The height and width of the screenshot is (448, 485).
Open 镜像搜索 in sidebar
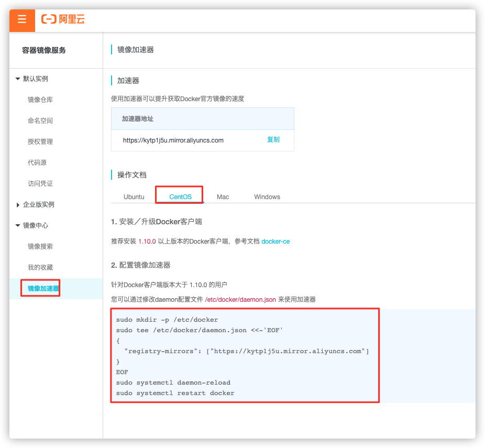tap(40, 247)
